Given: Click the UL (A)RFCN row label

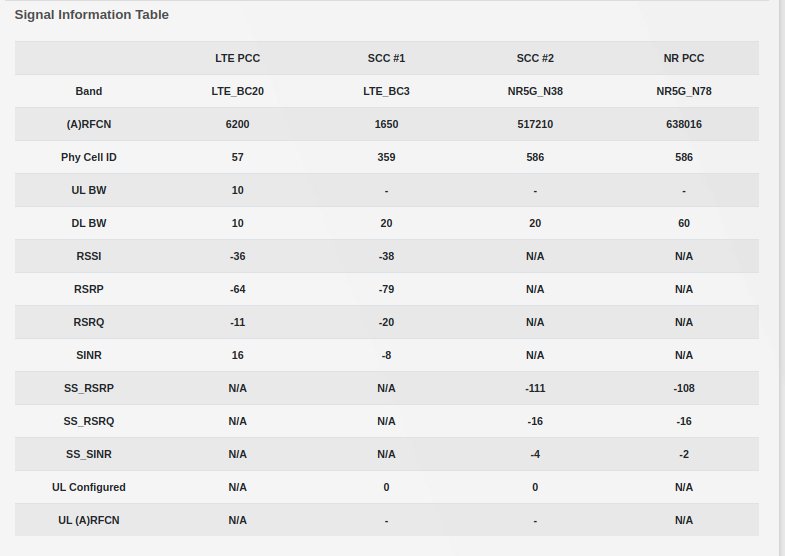Looking at the screenshot, I should pyautogui.click(x=89, y=520).
